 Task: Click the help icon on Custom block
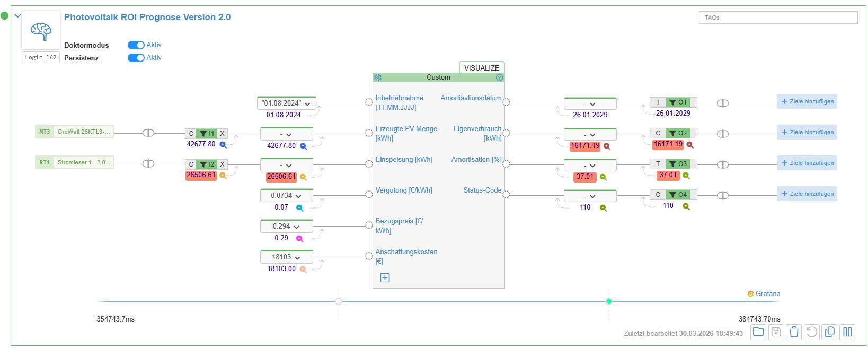(x=499, y=77)
